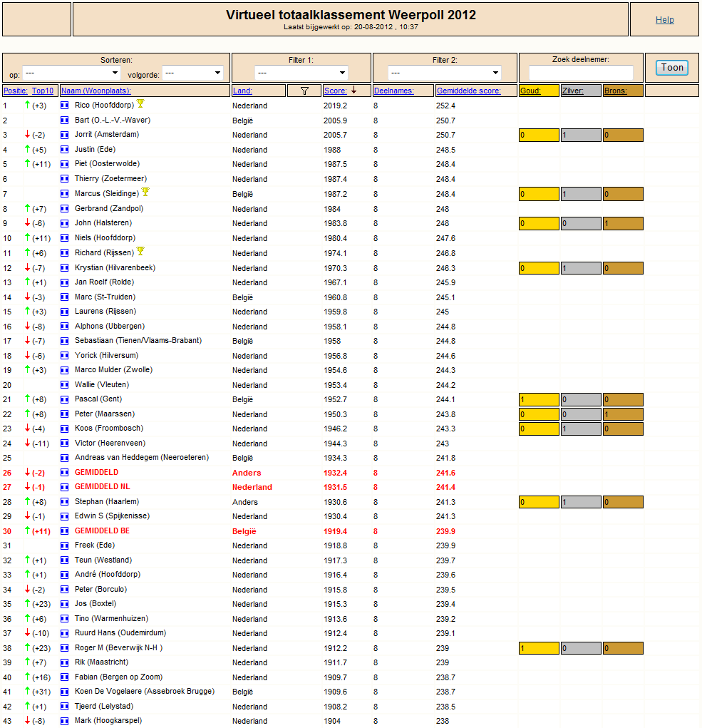The image size is (702, 728).
Task: Click the blue detail icon next to Roger M (Beverwijk N-H)
Action: pyautogui.click(x=64, y=648)
